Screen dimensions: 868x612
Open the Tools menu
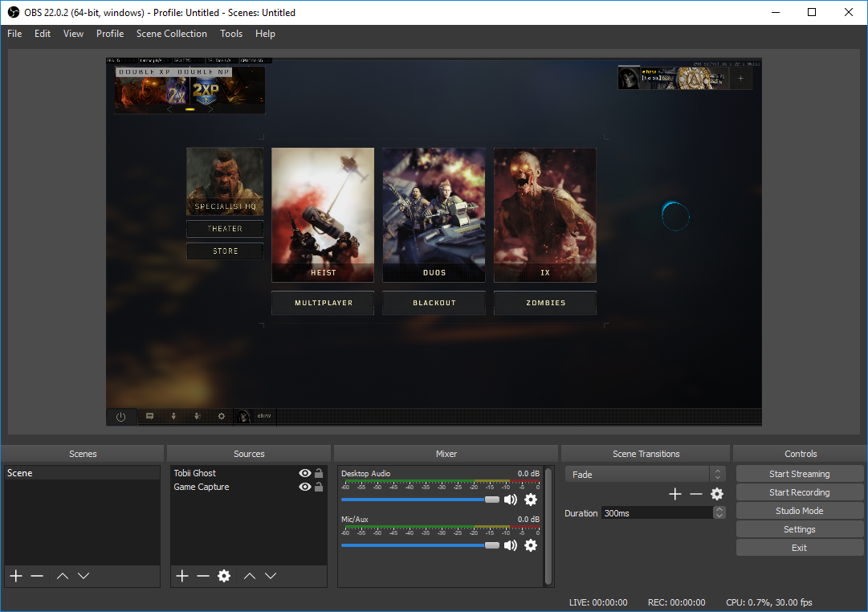pos(231,34)
